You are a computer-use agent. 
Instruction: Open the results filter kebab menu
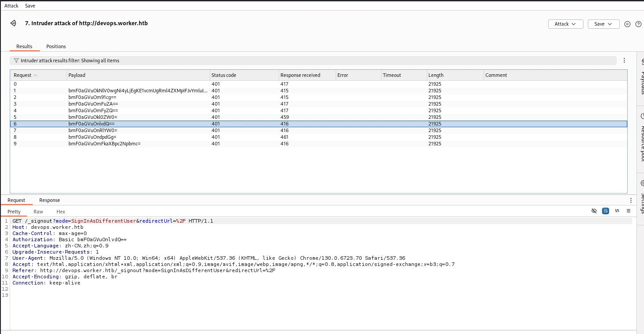624,61
